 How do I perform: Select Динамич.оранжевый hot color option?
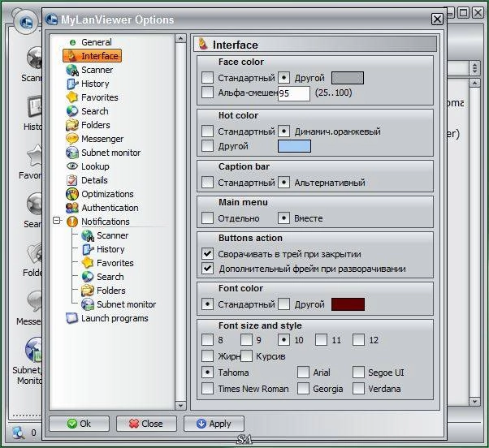click(283, 131)
